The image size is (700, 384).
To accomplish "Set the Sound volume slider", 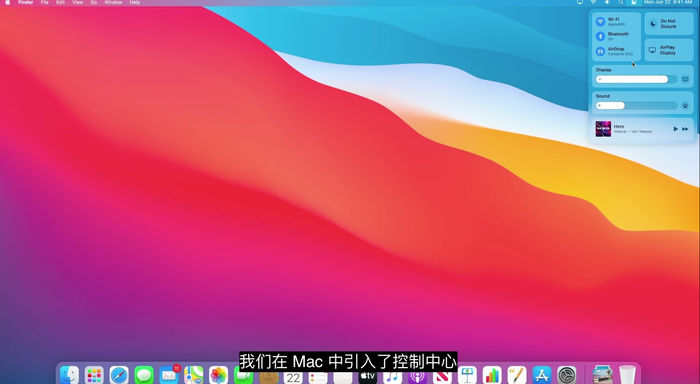I will pos(637,106).
